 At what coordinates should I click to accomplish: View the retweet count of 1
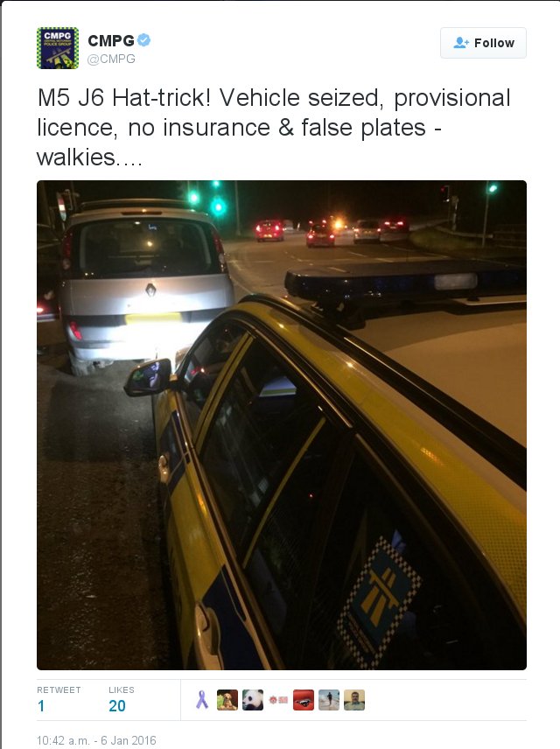(x=41, y=705)
